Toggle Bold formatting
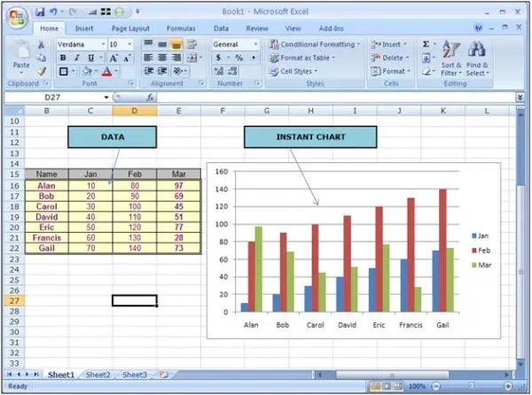Viewport: 532px width, 395px height. [63, 58]
